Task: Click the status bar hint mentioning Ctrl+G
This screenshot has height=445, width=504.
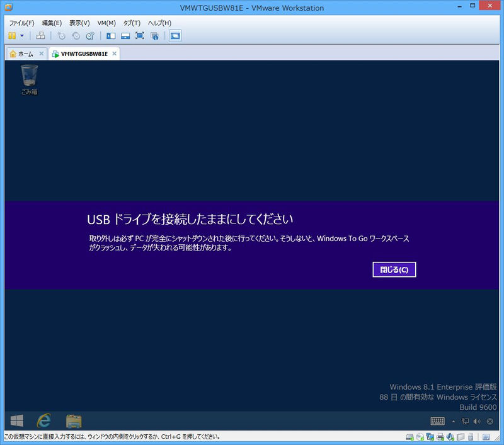Action: tap(112, 437)
